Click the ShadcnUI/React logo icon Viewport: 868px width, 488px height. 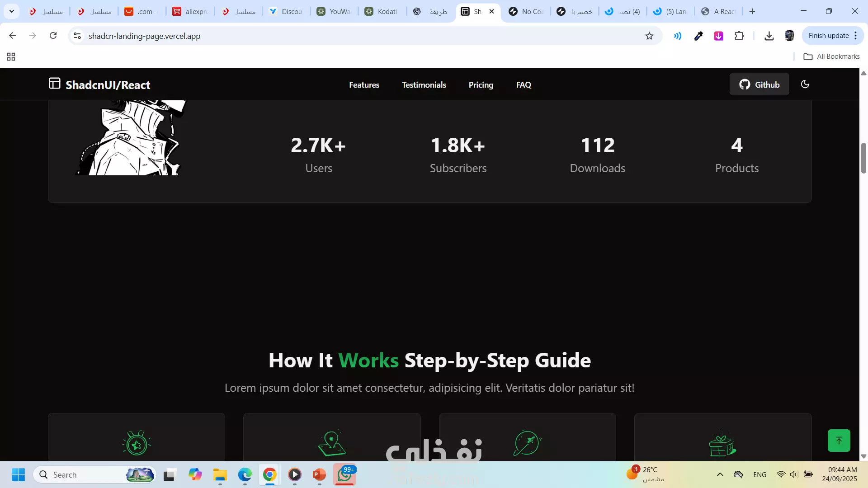tap(55, 84)
